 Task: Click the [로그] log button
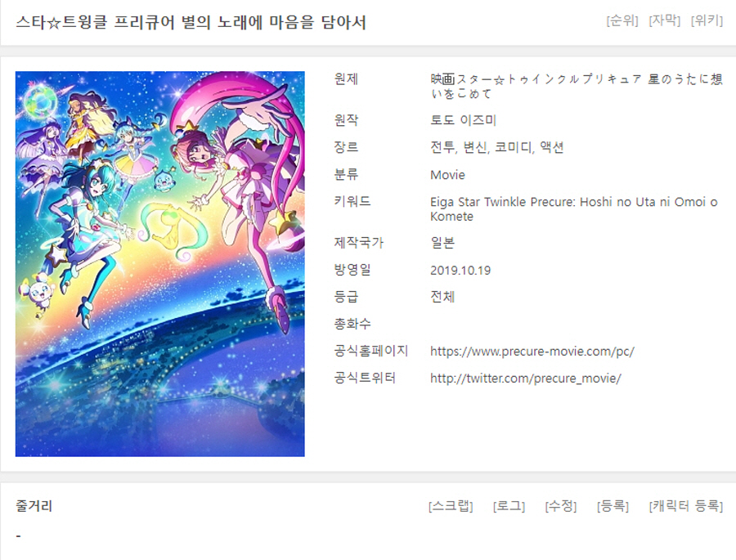pyautogui.click(x=509, y=506)
